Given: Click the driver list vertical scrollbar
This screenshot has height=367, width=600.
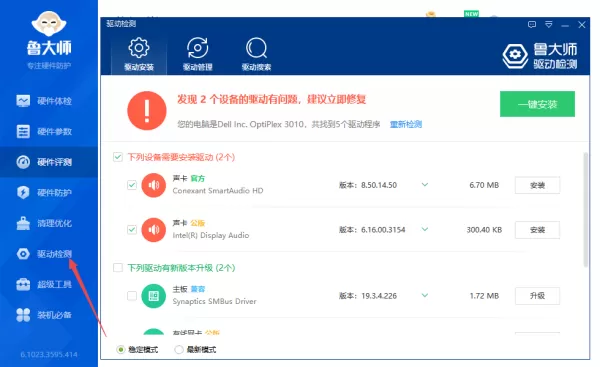Looking at the screenshot, I should pyautogui.click(x=585, y=210).
